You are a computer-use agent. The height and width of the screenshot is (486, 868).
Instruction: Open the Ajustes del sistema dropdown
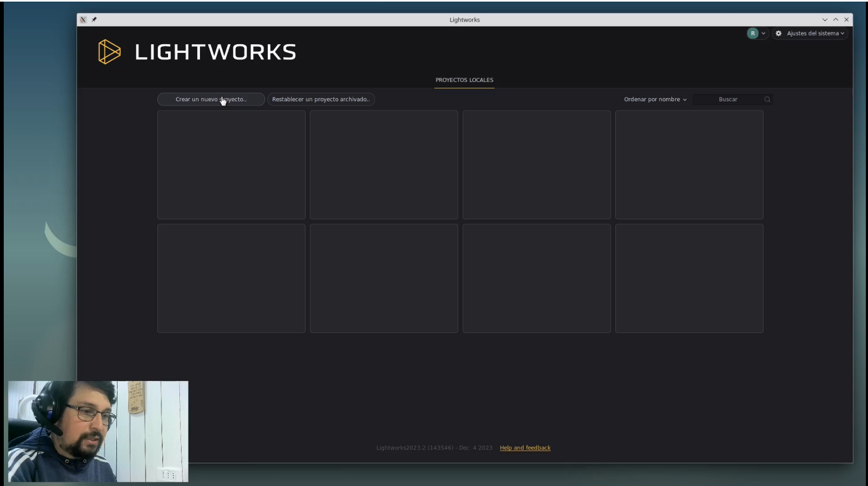pos(810,33)
